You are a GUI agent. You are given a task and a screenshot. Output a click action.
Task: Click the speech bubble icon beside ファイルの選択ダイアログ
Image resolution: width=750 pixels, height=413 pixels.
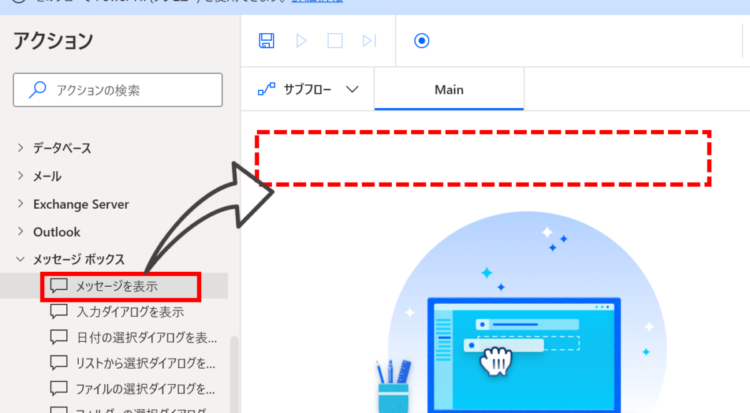[x=59, y=388]
